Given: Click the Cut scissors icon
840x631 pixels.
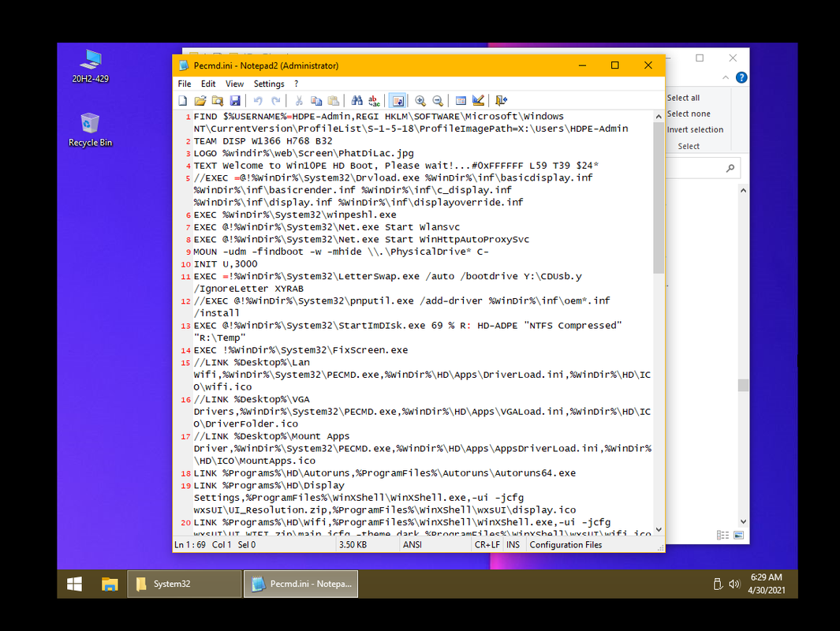Looking at the screenshot, I should coord(299,101).
